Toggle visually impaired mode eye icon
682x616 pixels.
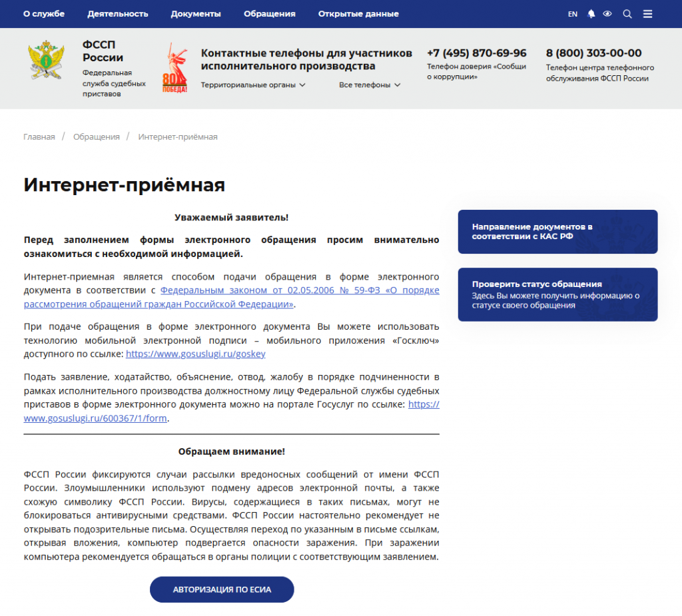click(x=607, y=14)
